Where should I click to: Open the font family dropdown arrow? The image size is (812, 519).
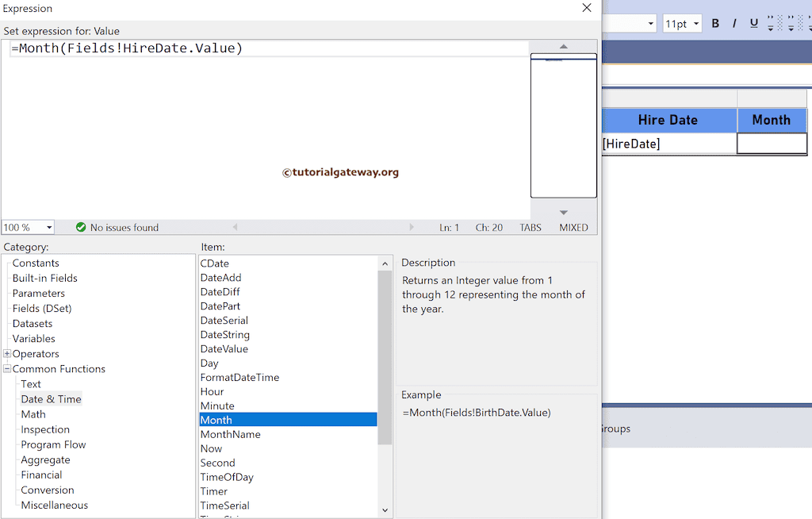coord(650,23)
